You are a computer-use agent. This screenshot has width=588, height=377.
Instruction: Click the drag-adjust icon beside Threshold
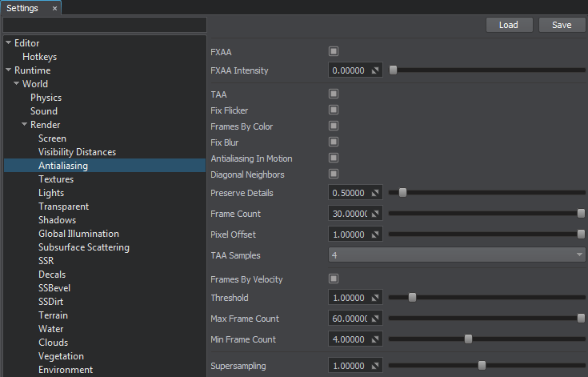click(x=376, y=298)
